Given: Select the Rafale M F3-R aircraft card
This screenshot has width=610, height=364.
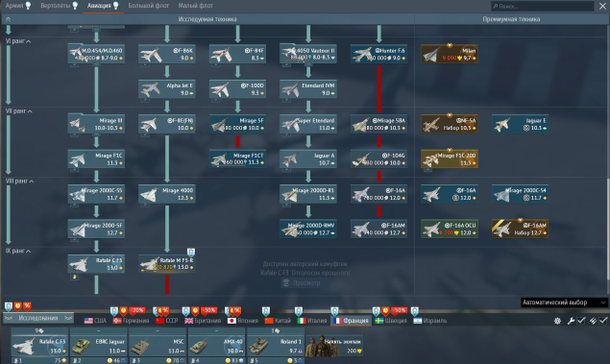Looking at the screenshot, I should pyautogui.click(x=167, y=264).
